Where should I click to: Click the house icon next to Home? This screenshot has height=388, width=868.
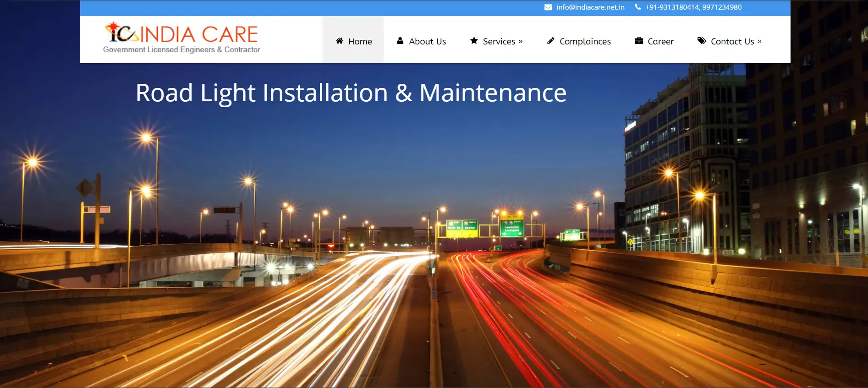pos(340,41)
